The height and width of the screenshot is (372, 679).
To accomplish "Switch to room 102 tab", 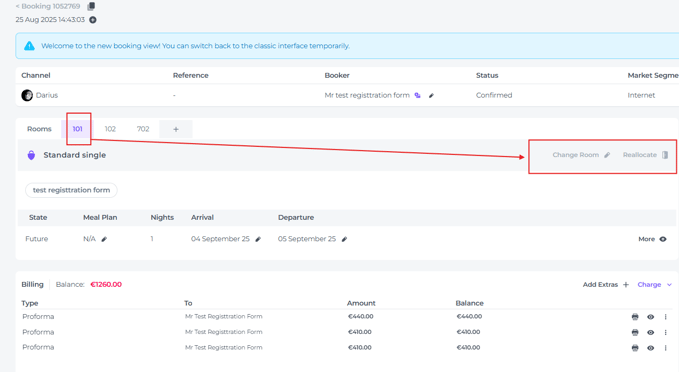I will point(110,129).
